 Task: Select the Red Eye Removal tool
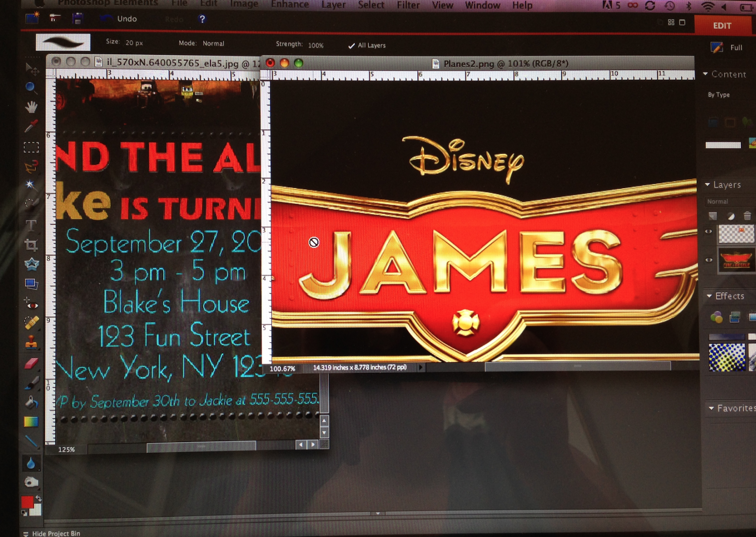[31, 303]
